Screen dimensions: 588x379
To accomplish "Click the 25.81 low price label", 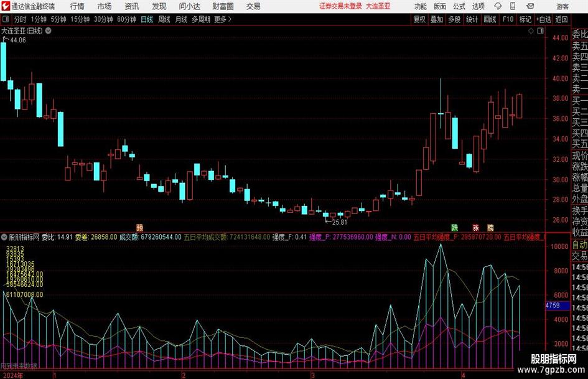I will click(339, 222).
